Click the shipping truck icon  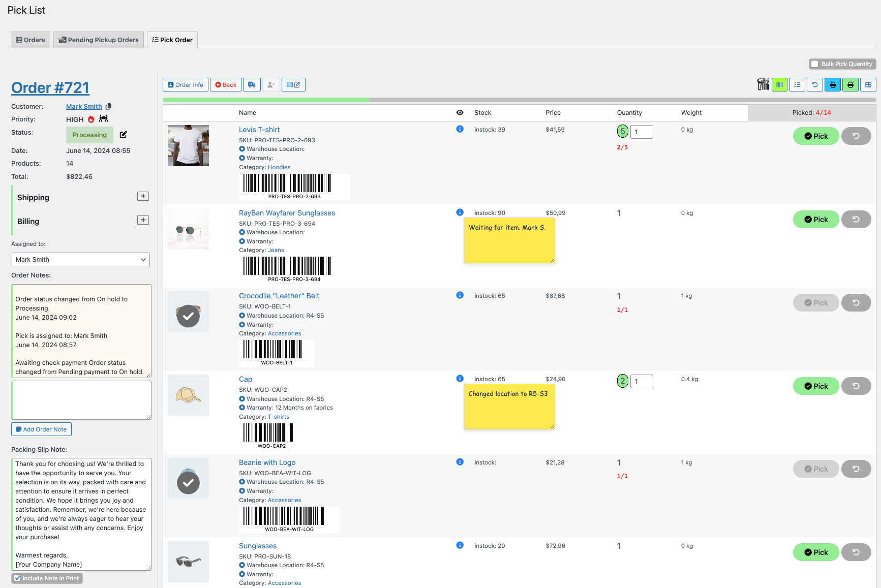(x=252, y=84)
